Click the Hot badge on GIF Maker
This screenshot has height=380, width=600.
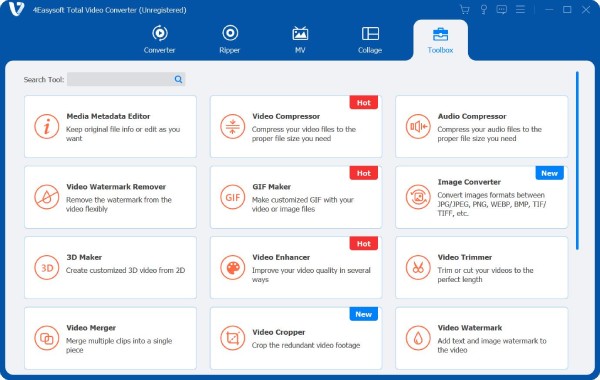[364, 173]
